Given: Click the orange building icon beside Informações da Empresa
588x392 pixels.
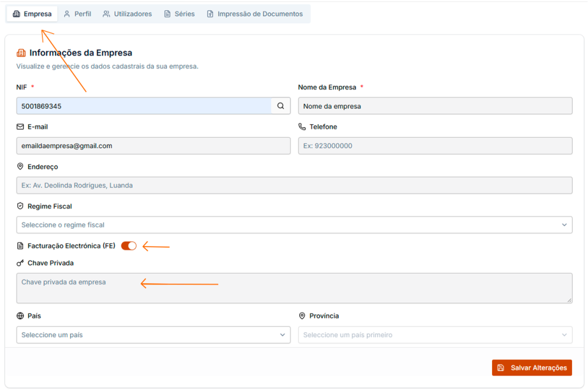Looking at the screenshot, I should (21, 53).
